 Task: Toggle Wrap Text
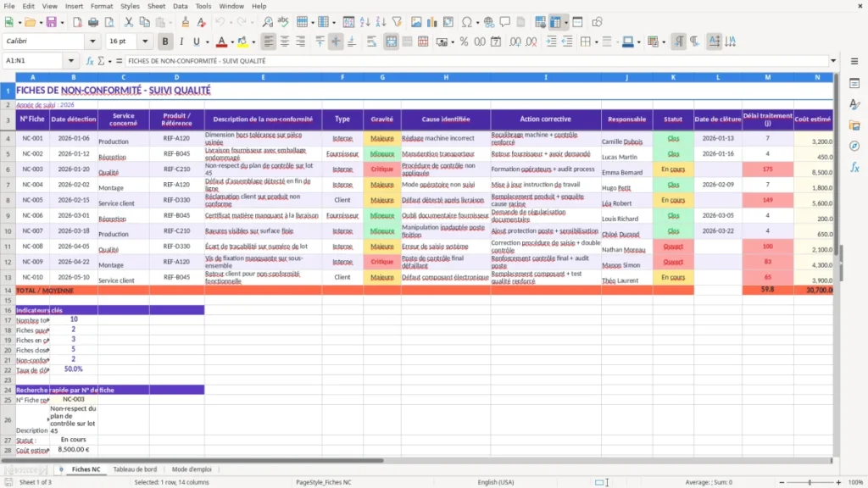(x=371, y=42)
